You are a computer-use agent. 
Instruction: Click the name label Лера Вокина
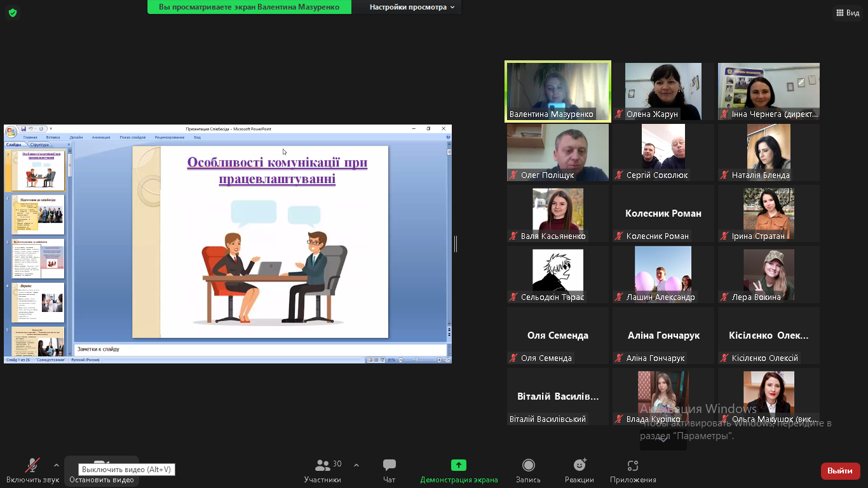point(756,297)
